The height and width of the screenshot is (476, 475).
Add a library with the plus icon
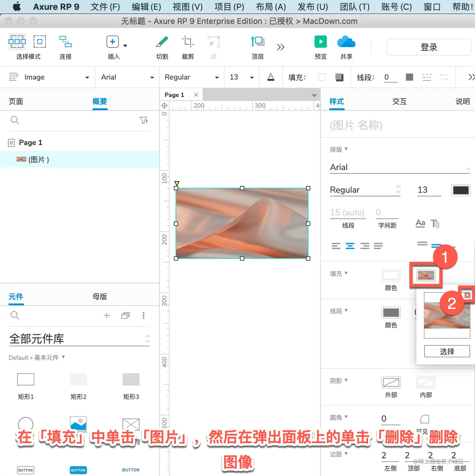point(107,315)
